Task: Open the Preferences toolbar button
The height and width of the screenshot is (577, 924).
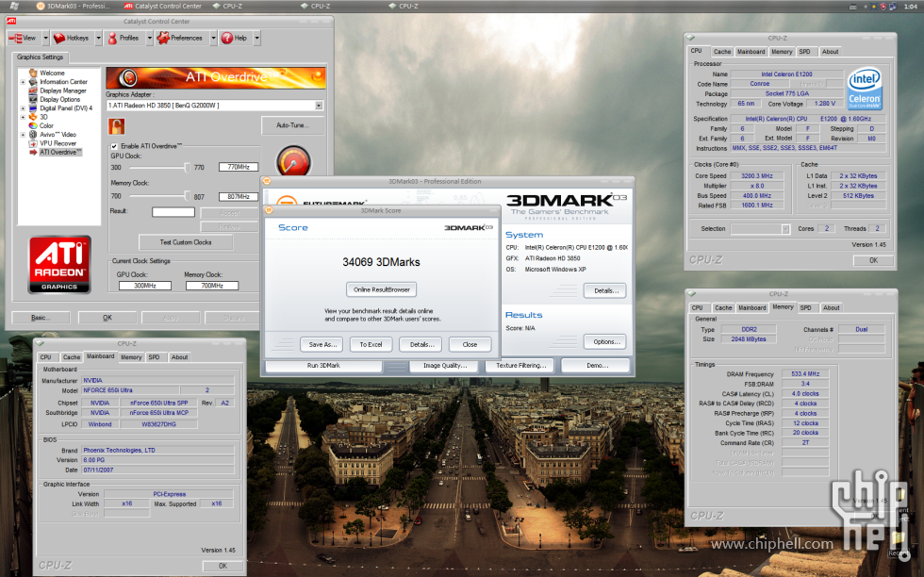Action: (181, 39)
